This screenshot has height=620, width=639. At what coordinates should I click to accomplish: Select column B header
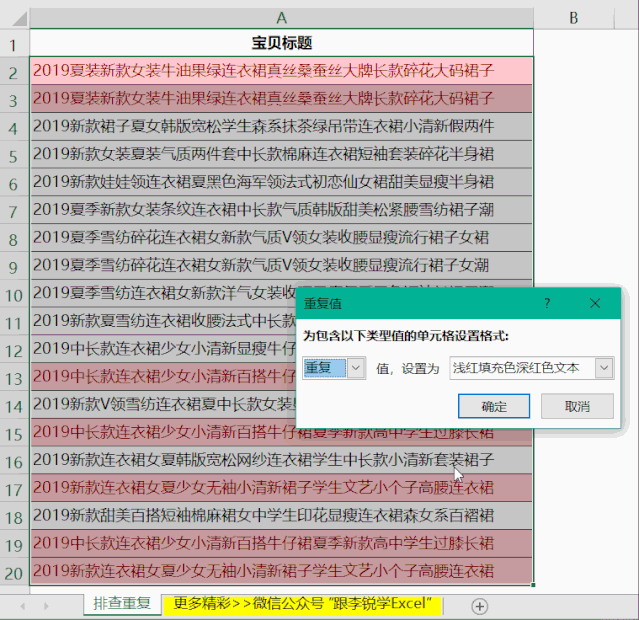coord(574,18)
